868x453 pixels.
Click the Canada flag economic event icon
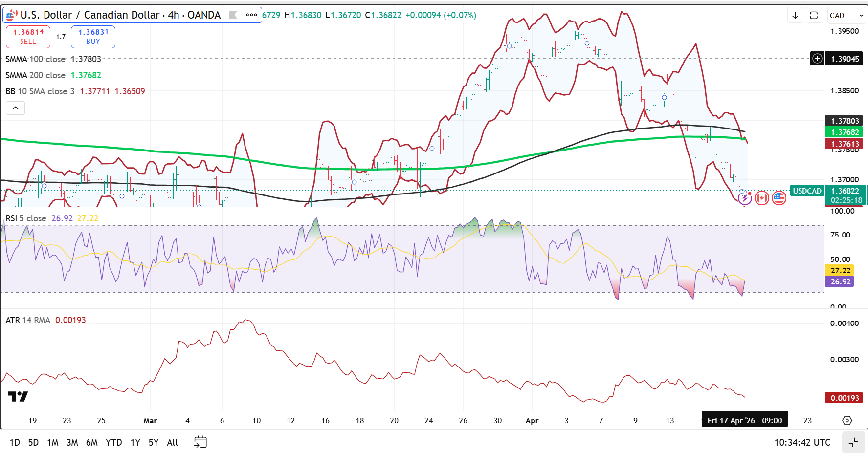point(761,198)
